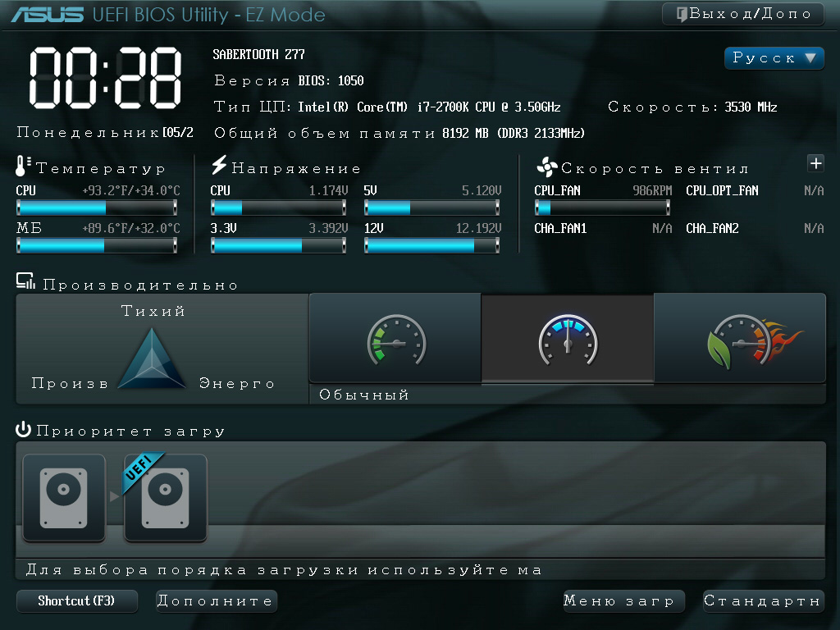Click the CPU temperature bar
Screen dimensions: 840x630
tap(97, 208)
